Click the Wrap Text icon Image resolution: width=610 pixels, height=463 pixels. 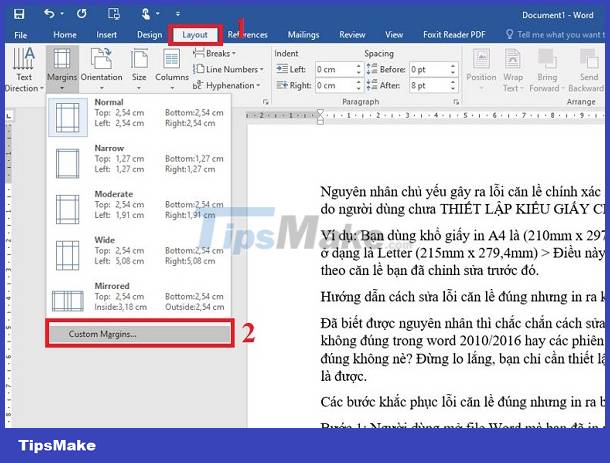512,59
